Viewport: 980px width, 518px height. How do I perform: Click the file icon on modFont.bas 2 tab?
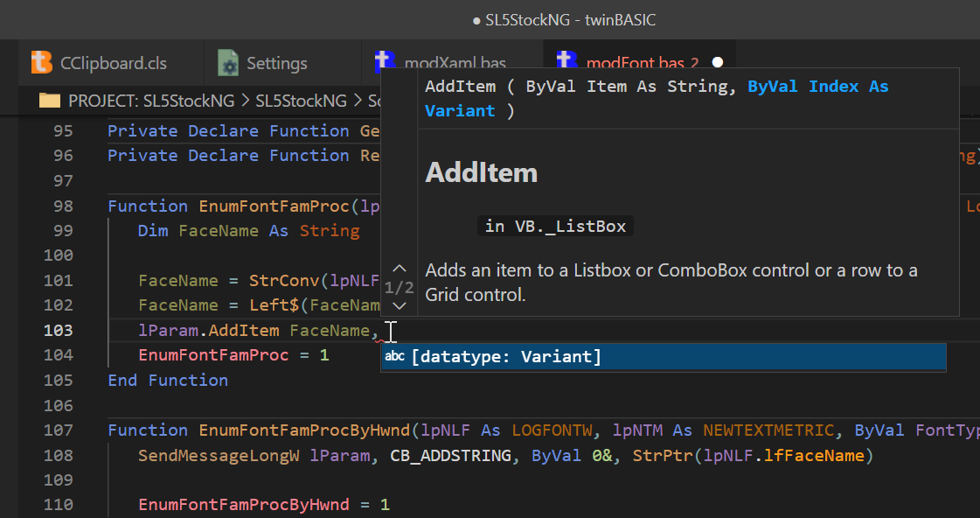566,61
